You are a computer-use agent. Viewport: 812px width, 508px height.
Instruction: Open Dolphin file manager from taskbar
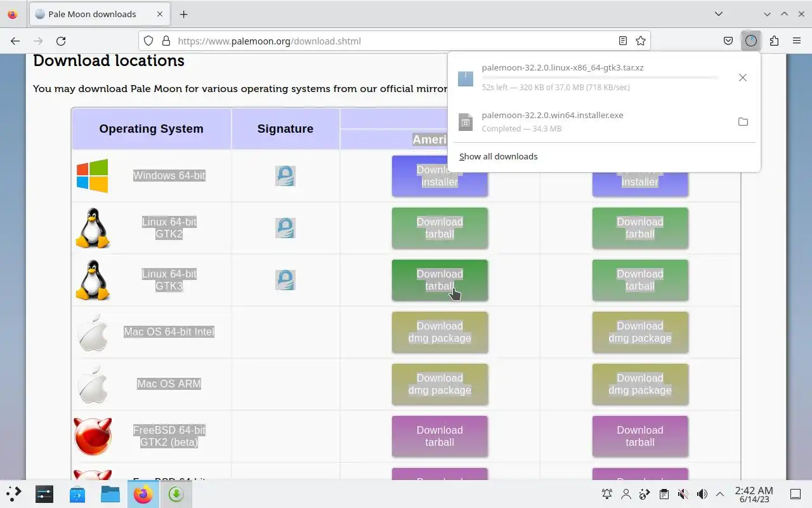[110, 494]
